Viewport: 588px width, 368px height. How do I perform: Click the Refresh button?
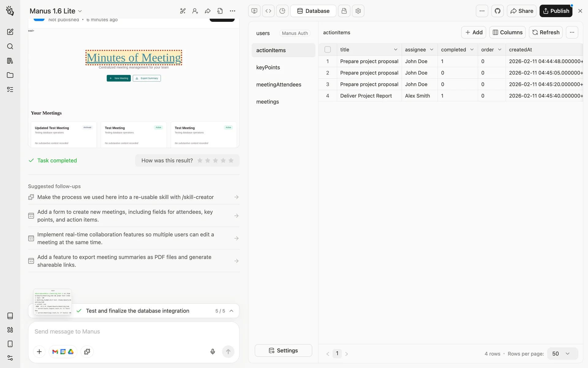coord(545,32)
